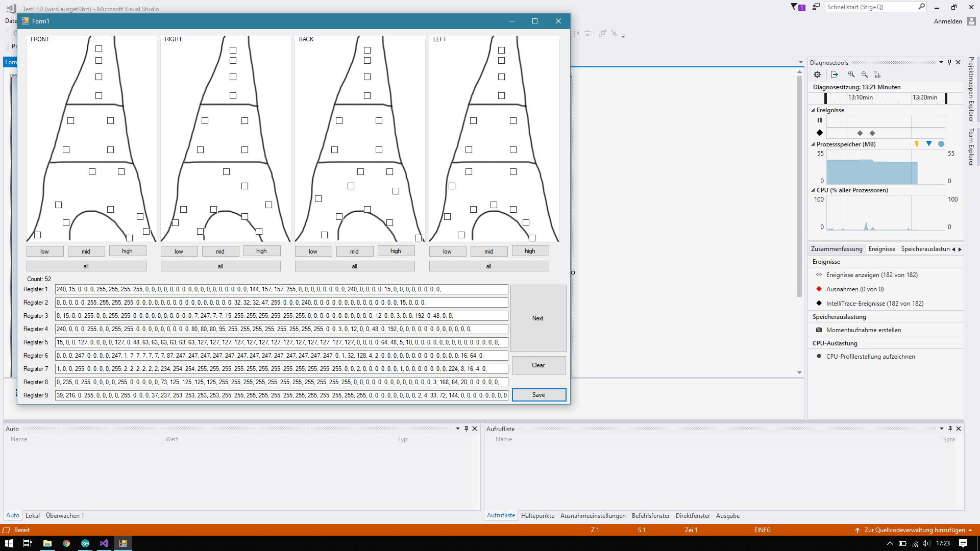Screen dimensions: 980x551
Task: Switch to Visual Studio taskbar icon
Action: click(104, 543)
